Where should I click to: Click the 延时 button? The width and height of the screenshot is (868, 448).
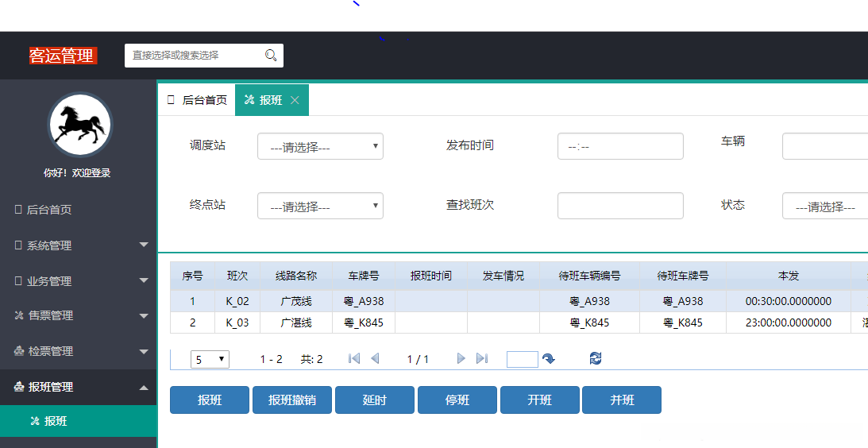[375, 400]
